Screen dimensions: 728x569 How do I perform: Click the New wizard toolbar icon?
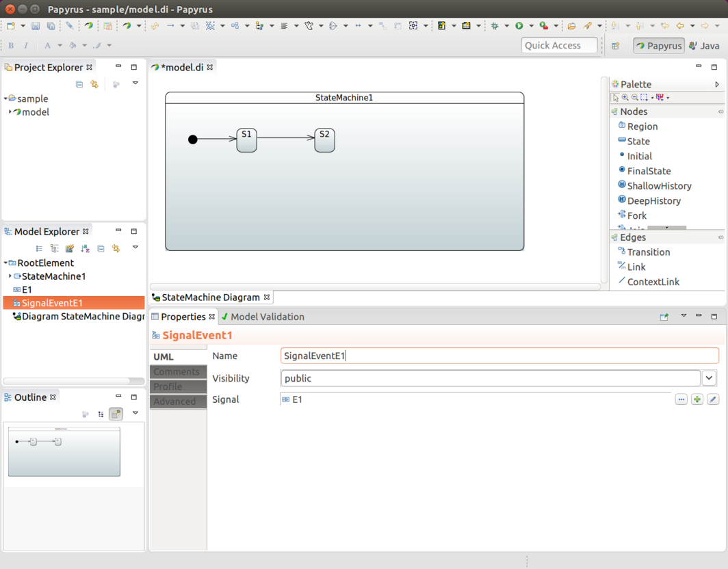click(x=11, y=26)
